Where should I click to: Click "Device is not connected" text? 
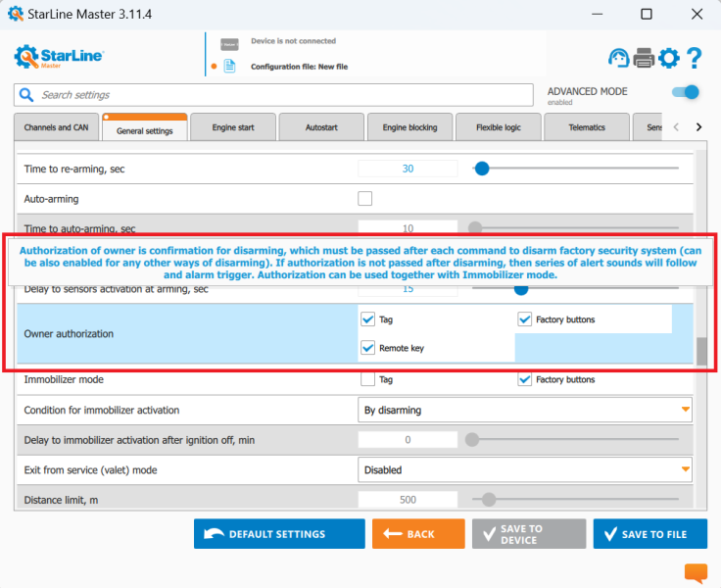(x=293, y=41)
